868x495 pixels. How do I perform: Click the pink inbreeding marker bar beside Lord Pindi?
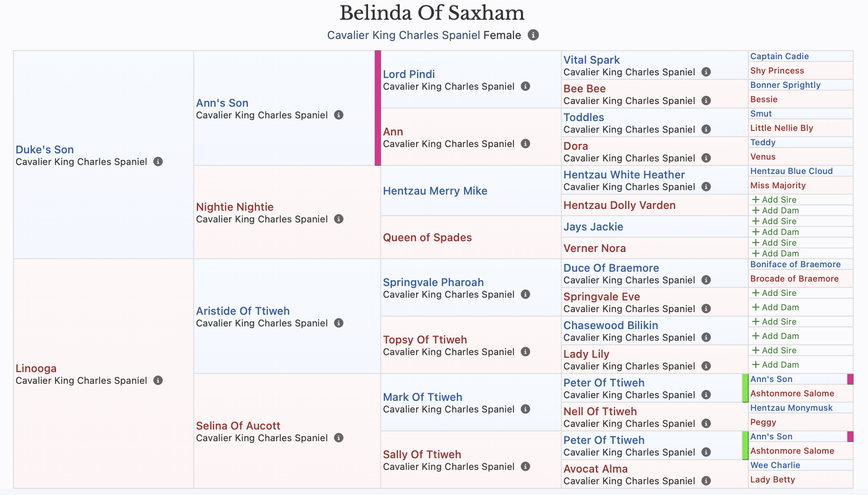point(378,108)
